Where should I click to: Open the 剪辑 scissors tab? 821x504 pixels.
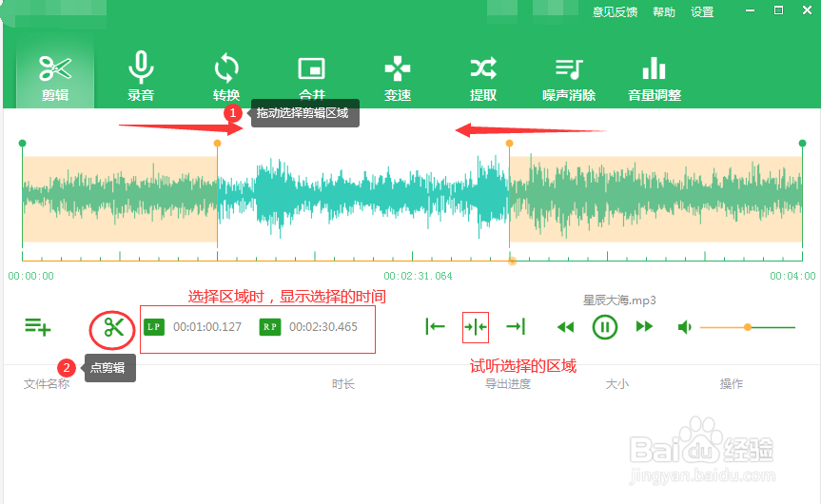coord(55,77)
